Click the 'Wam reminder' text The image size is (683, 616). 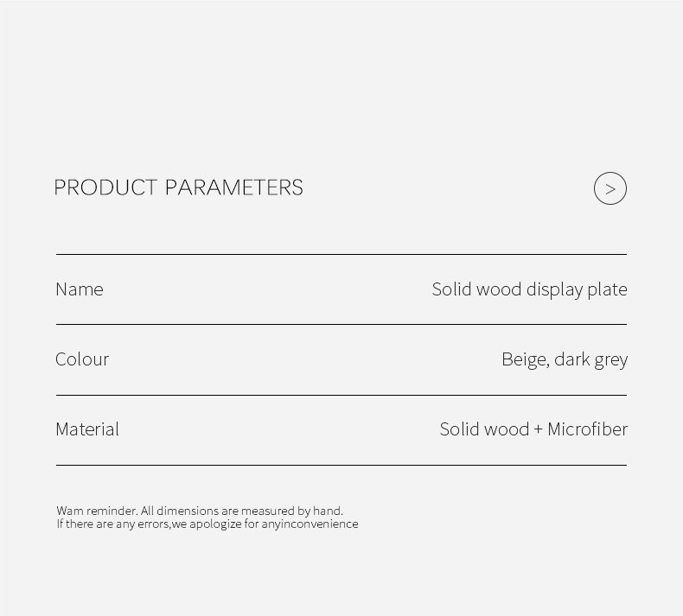96,511
